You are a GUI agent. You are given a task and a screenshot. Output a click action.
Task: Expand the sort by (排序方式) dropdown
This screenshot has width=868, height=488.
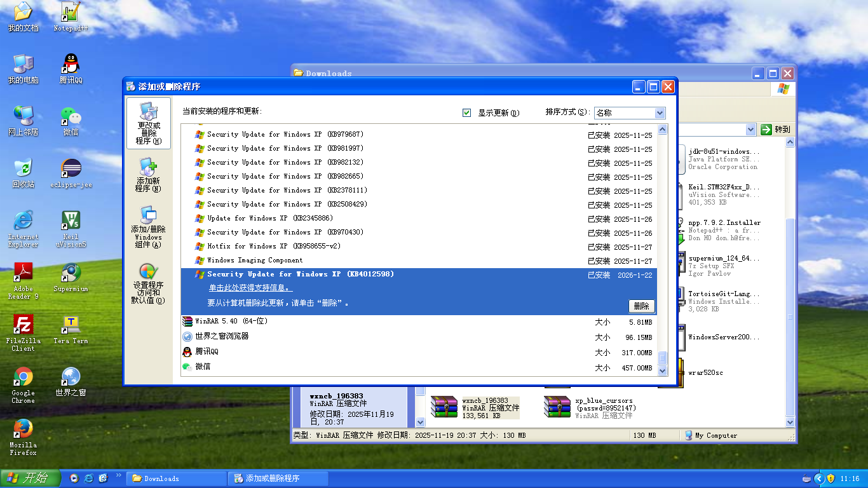click(660, 113)
